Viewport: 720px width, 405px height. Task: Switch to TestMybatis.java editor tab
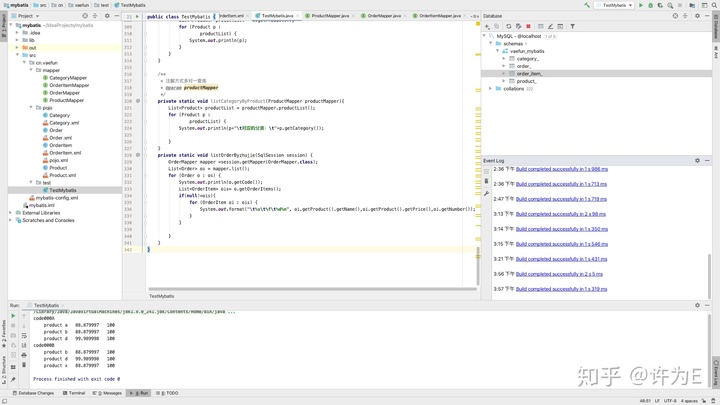[x=277, y=16]
